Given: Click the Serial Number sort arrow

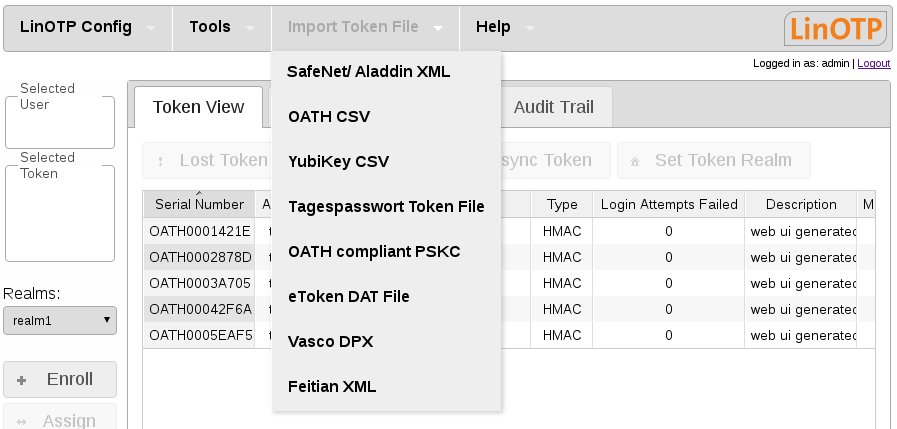Looking at the screenshot, I should coord(199,193).
